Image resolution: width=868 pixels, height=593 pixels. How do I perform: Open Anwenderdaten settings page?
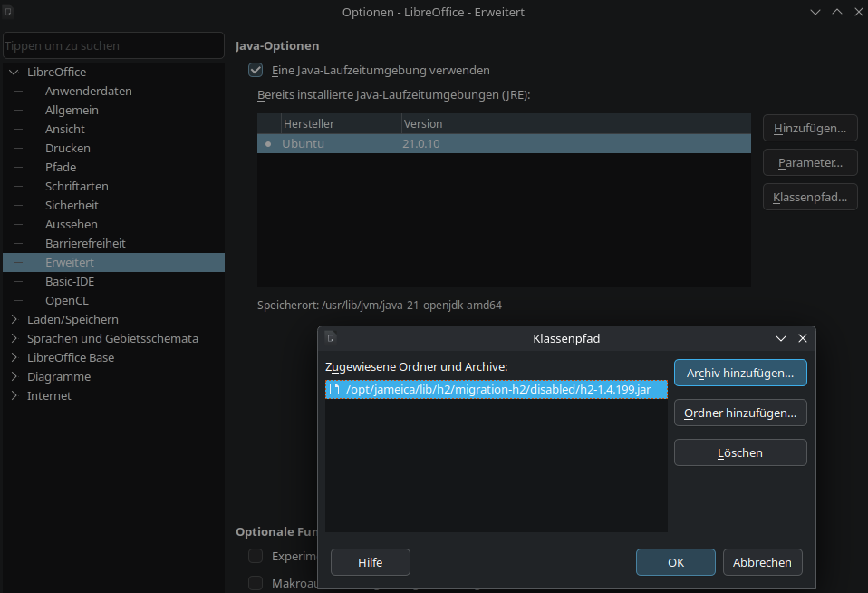click(x=89, y=91)
